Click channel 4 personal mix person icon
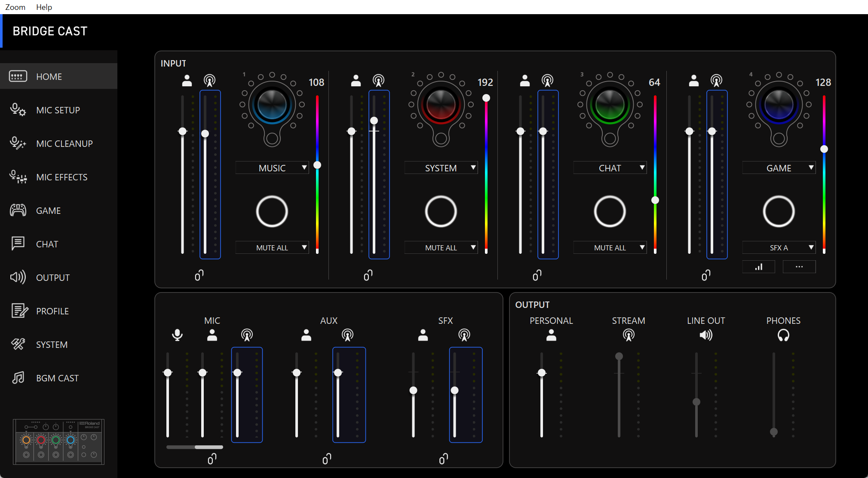The image size is (868, 478). coord(694,81)
